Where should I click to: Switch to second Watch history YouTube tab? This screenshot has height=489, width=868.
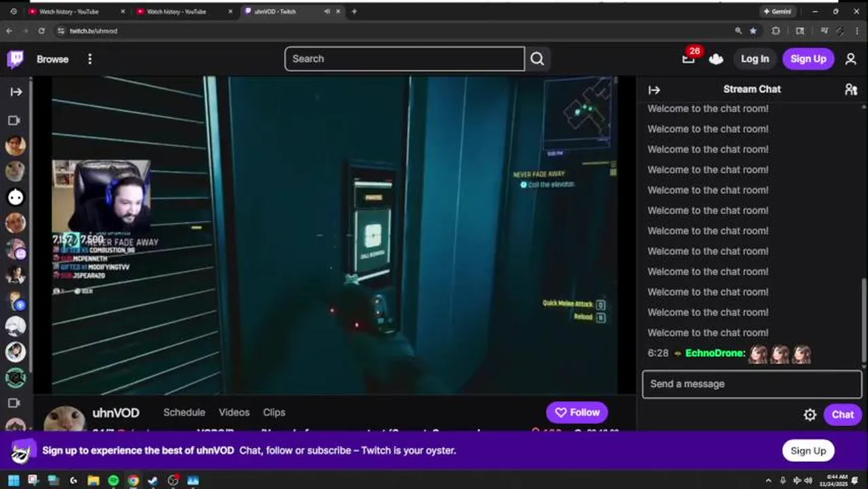tap(182, 12)
